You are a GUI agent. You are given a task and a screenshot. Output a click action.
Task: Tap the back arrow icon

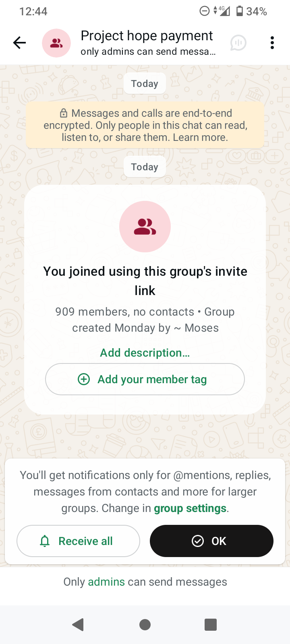click(19, 43)
